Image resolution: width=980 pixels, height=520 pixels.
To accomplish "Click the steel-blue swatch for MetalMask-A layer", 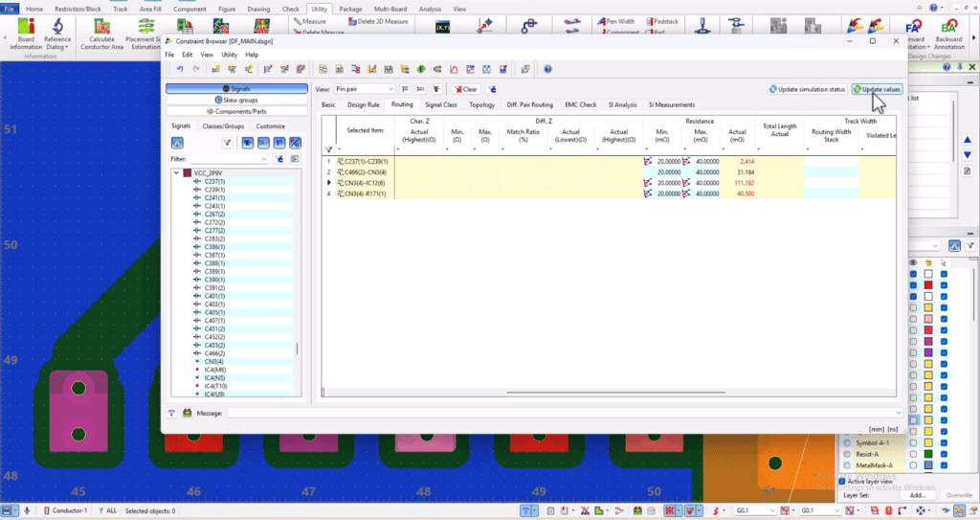I will [x=928, y=465].
